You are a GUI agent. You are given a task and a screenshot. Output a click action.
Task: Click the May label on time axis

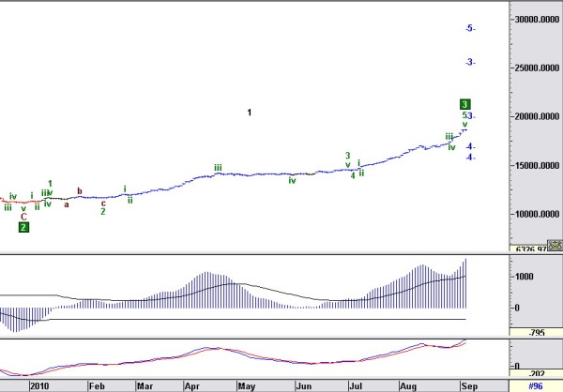(246, 386)
